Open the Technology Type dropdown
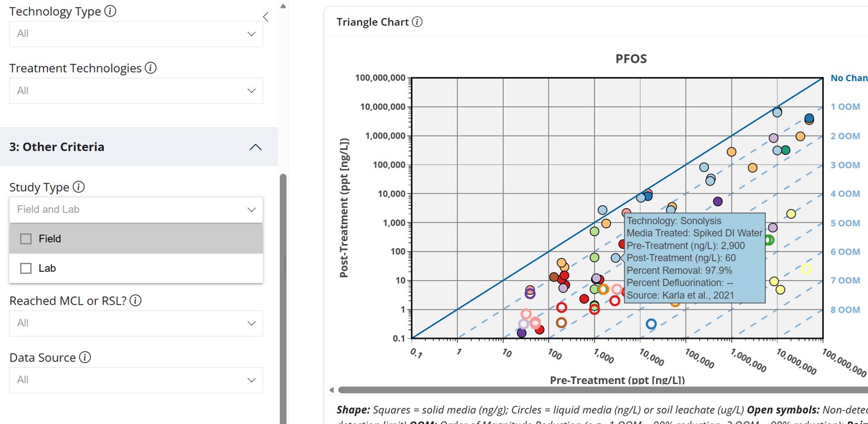Viewport: 868px width, 424px height. [136, 33]
